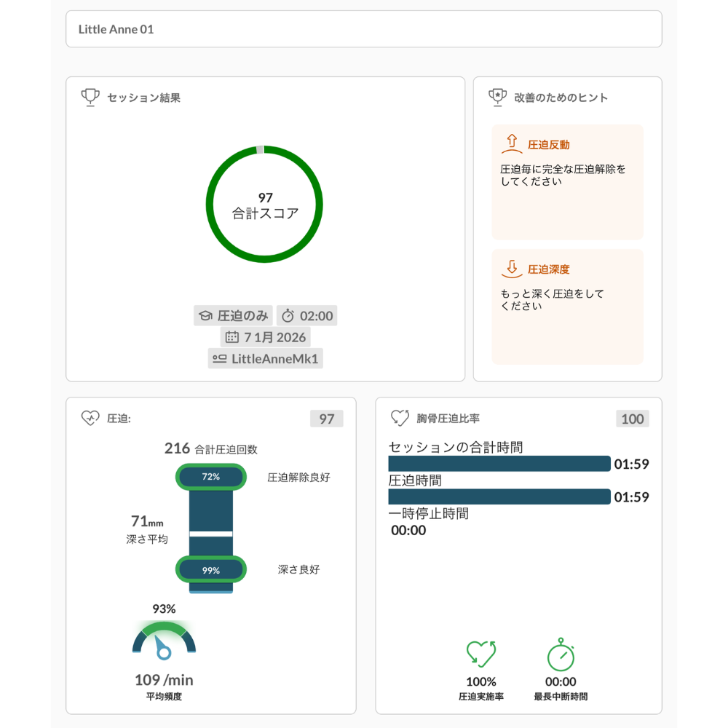Click the 圧迫深度 downward arrow icon
Screen dimensions: 728x728
pos(513,268)
